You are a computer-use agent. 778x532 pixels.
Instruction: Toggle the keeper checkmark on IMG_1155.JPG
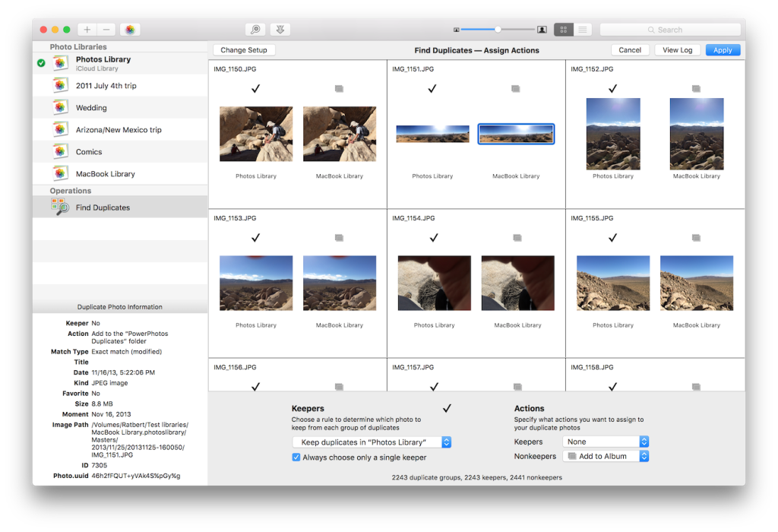612,237
